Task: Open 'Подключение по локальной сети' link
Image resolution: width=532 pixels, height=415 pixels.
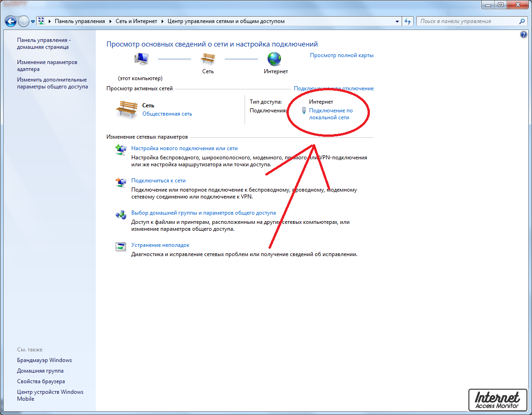Action: tap(331, 114)
